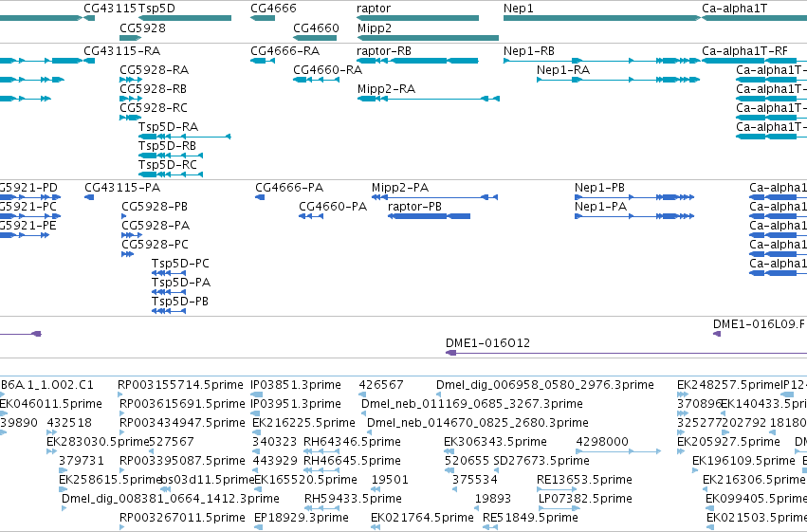The width and height of the screenshot is (807, 532).
Task: Click the EK216225.5prime EST label
Action: point(303,423)
